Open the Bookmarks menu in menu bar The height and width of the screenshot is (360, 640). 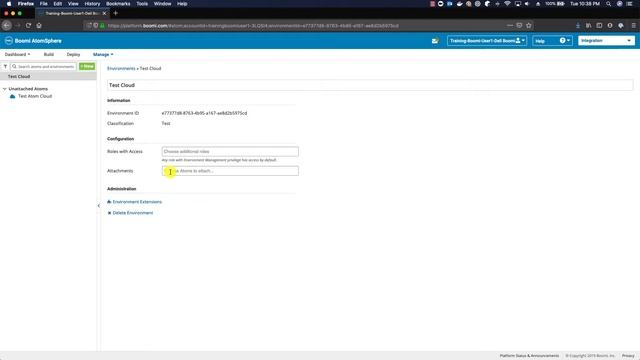pos(118,4)
